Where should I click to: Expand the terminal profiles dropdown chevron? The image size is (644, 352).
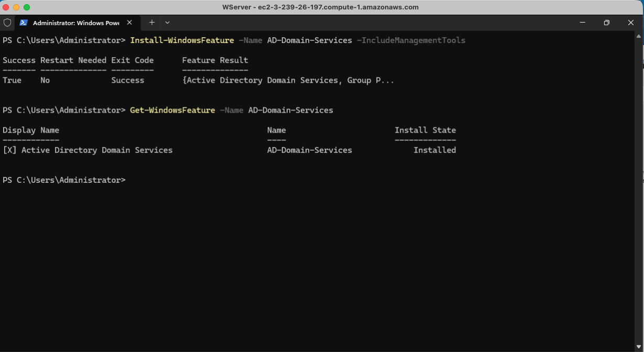(167, 23)
